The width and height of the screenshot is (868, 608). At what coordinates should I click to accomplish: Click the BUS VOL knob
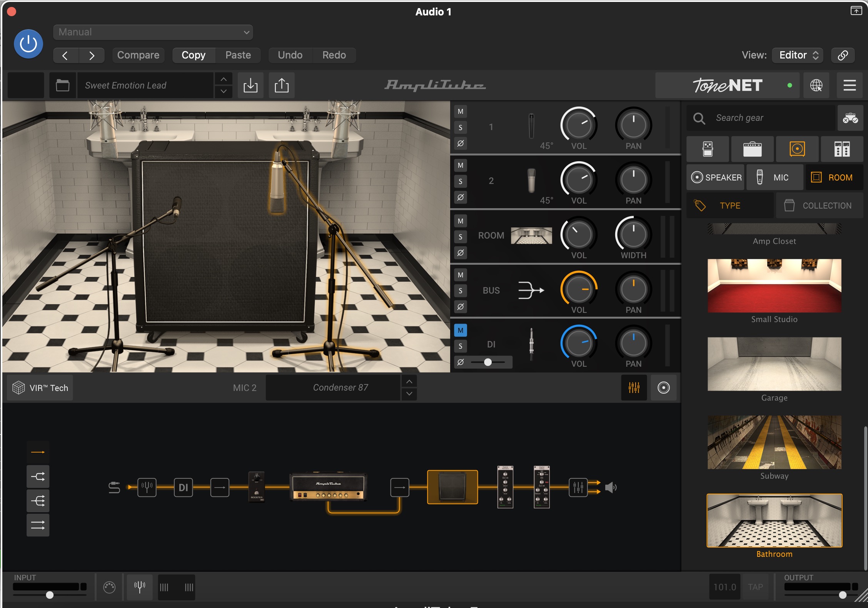(579, 289)
